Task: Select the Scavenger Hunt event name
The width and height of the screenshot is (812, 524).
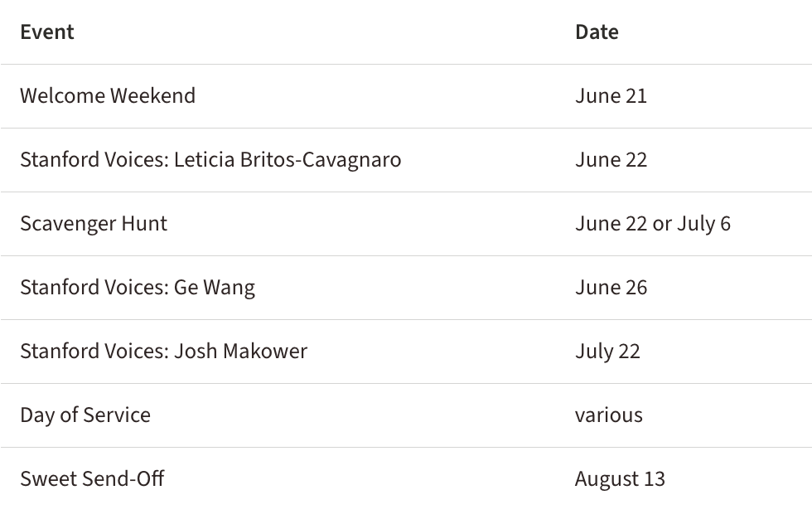Action: pyautogui.click(x=94, y=224)
